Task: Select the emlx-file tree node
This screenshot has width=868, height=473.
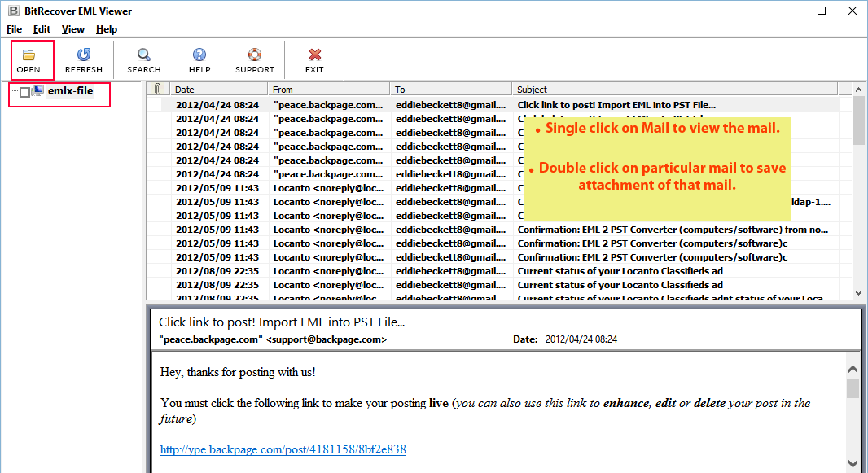Action: (x=70, y=90)
